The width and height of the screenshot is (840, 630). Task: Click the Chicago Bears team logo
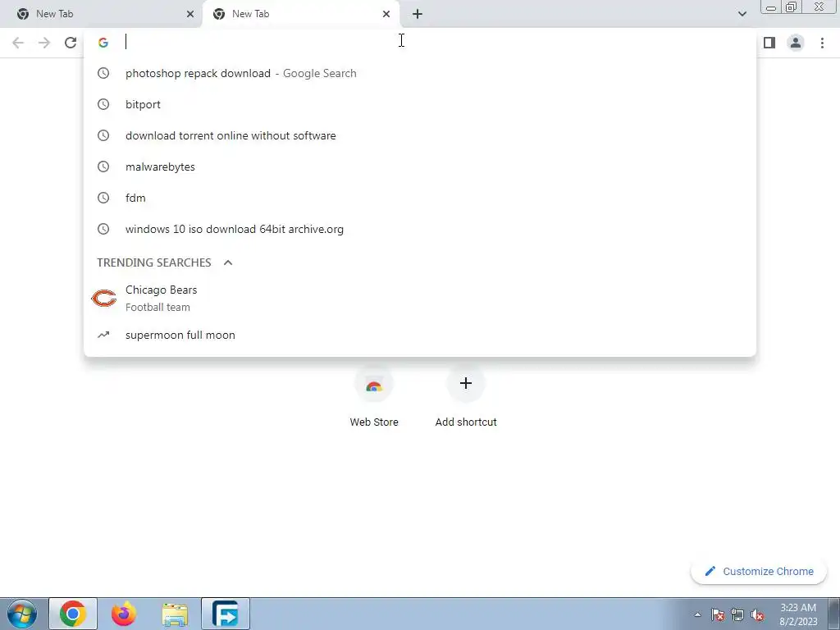tap(103, 299)
